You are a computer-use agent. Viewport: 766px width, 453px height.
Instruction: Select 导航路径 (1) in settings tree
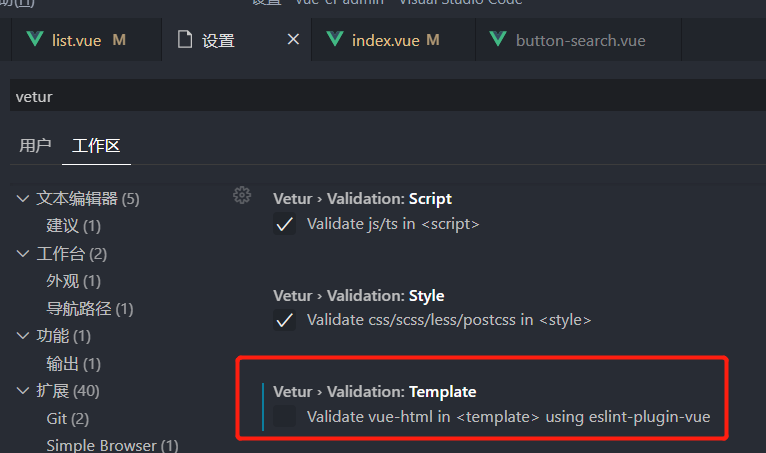click(x=90, y=308)
